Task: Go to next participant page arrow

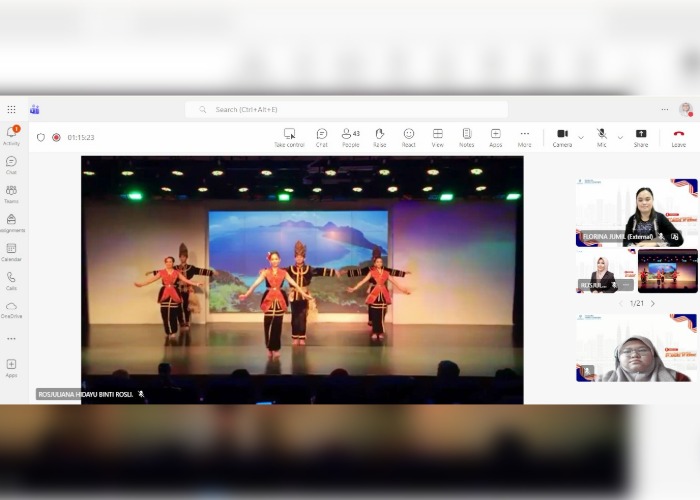Action: (653, 303)
